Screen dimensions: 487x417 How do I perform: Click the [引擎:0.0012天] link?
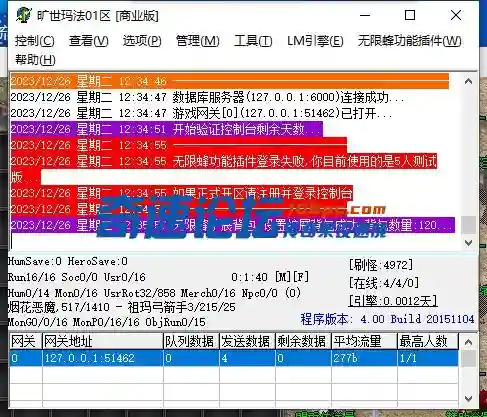click(x=393, y=301)
